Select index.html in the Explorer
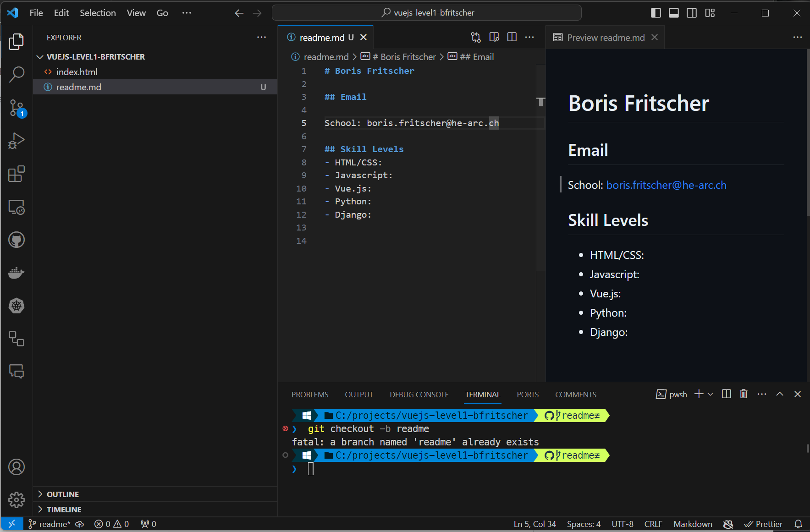Screen dimensions: 810x532 77,72
